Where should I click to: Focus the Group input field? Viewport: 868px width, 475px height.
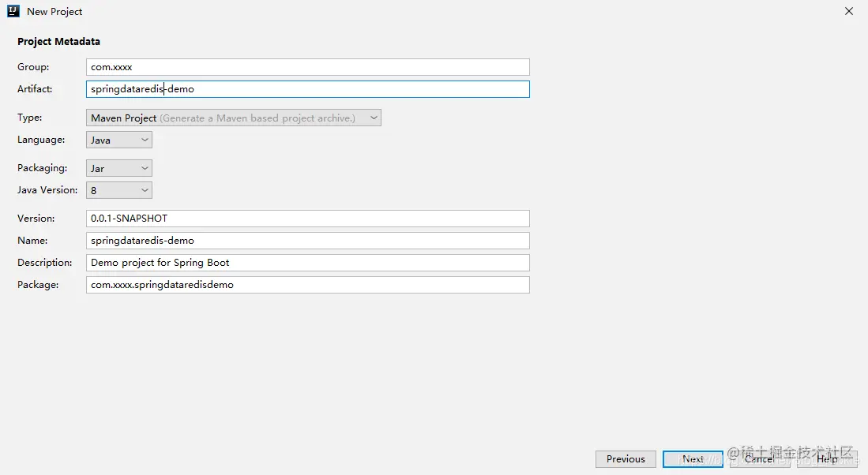(x=308, y=67)
